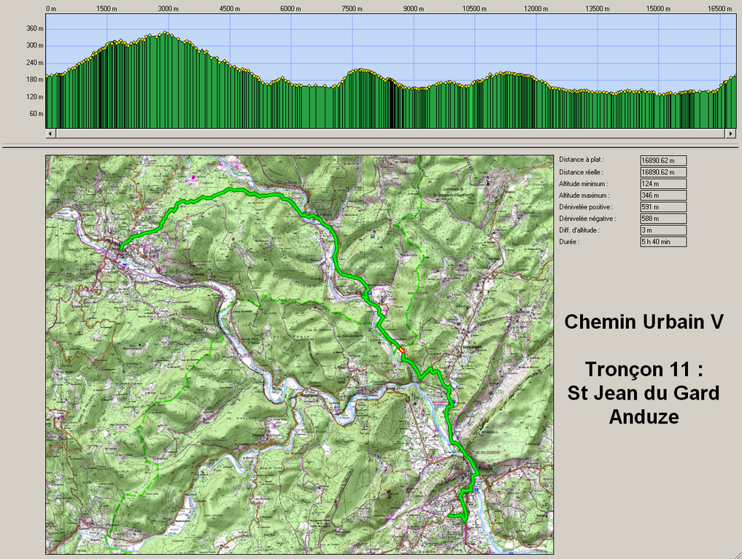The height and width of the screenshot is (560, 742).
Task: Click the '4500 m' distance axis label
Action: coord(230,9)
